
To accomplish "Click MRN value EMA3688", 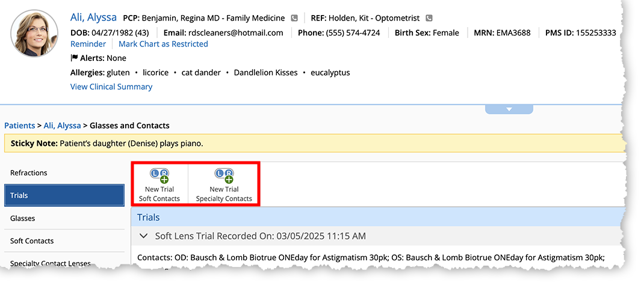I will (x=513, y=33).
